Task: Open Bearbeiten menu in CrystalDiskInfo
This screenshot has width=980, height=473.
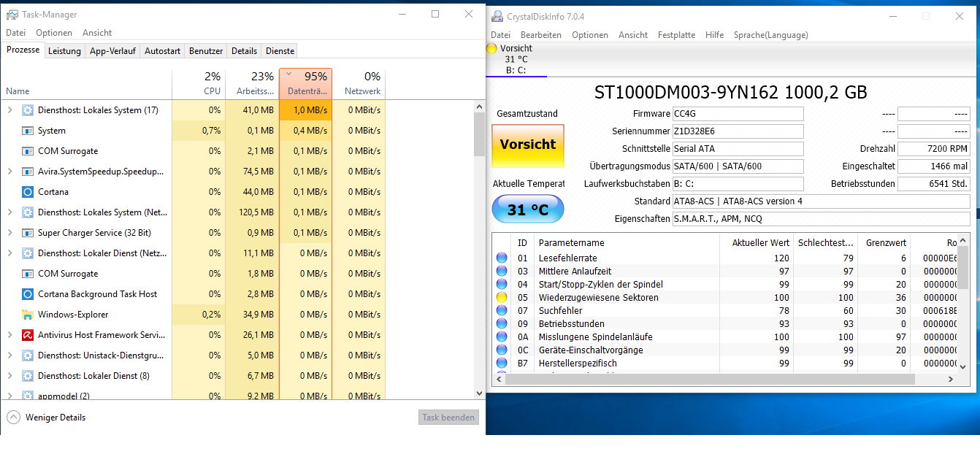Action: click(541, 35)
